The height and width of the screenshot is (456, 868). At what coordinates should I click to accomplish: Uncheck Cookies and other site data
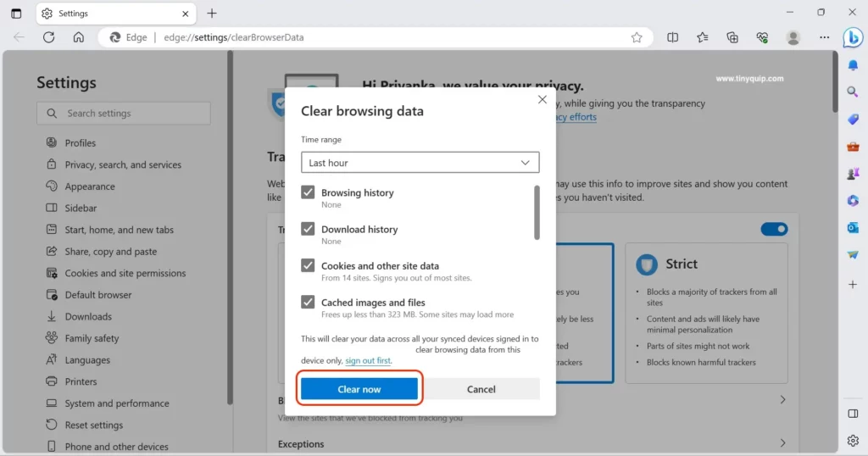coord(308,265)
